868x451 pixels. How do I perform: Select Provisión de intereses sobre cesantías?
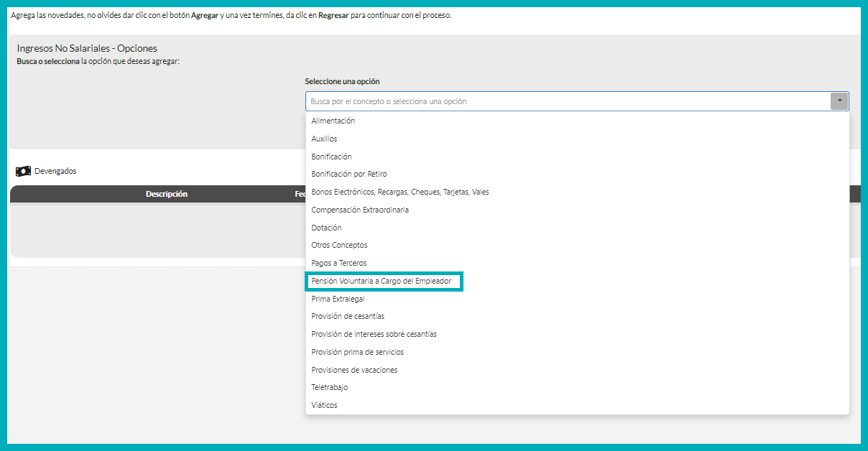tap(577, 334)
